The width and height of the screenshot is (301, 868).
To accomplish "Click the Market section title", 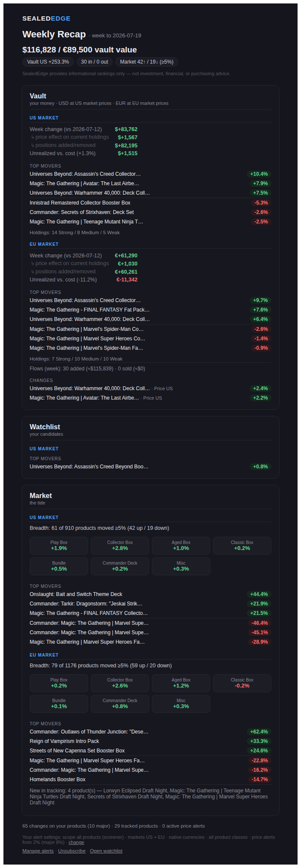I will (41, 495).
